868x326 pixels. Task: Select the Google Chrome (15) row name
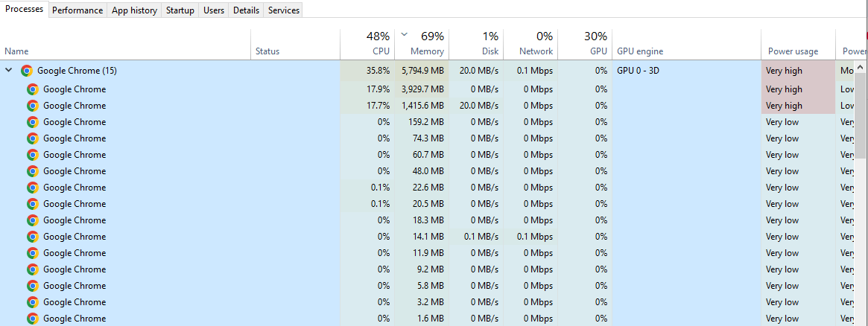77,71
